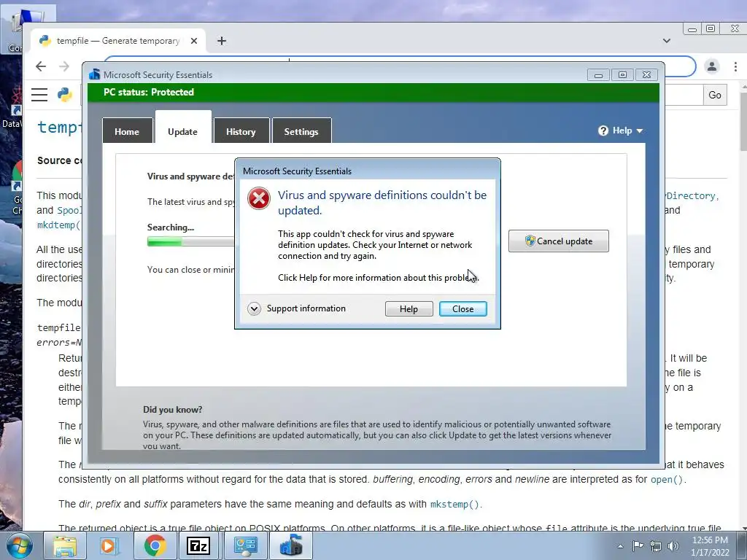
Task: Click 'PC status: Protected' banner text
Action: 149,93
